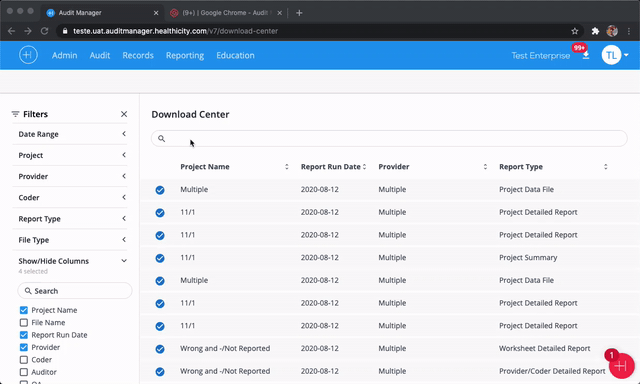
Task: Open the Reporting menu
Action: click(x=185, y=55)
